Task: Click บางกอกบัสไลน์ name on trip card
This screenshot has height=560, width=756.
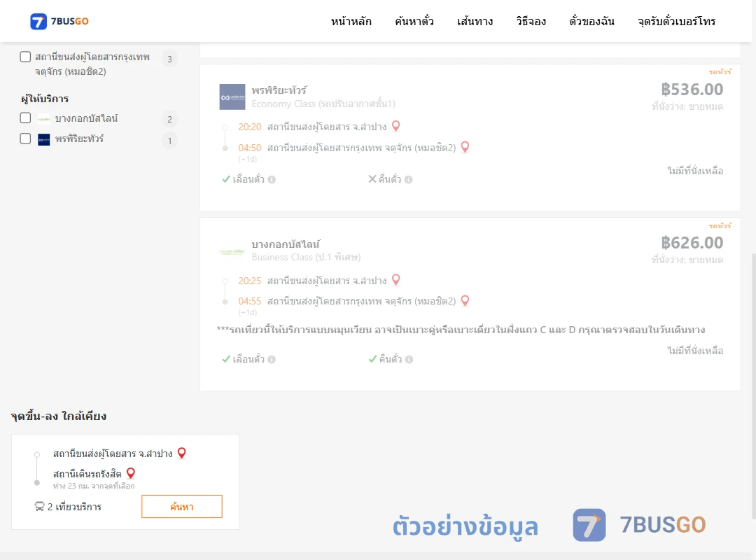Action: (x=286, y=244)
